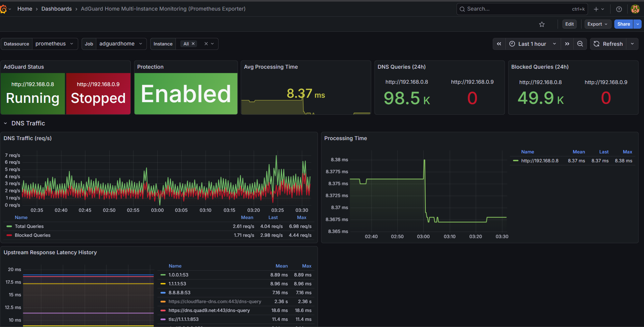Open the Datasource prometheus dropdown
Screen dimensions: 644x327
pos(55,44)
